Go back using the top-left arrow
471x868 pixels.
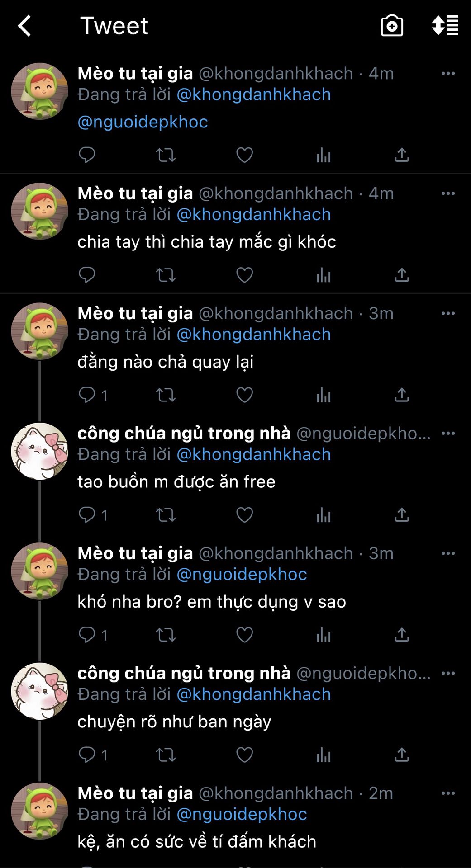(24, 26)
